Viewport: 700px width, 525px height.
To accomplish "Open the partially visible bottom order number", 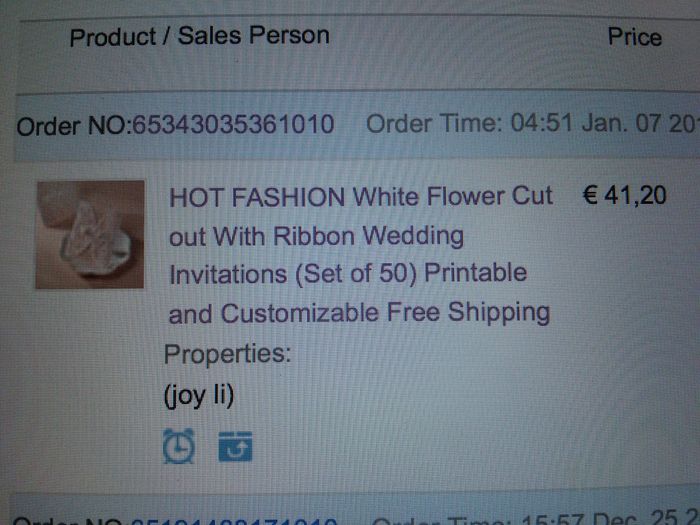I will pos(234,521).
